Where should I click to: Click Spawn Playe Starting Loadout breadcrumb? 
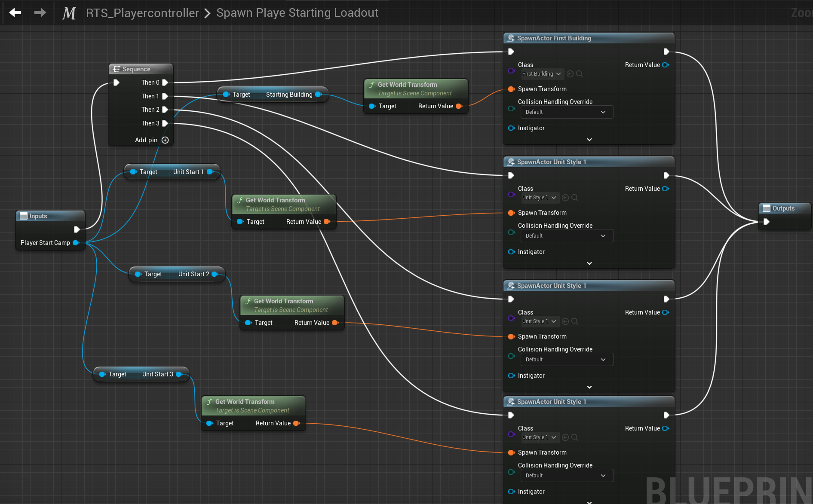tap(297, 13)
